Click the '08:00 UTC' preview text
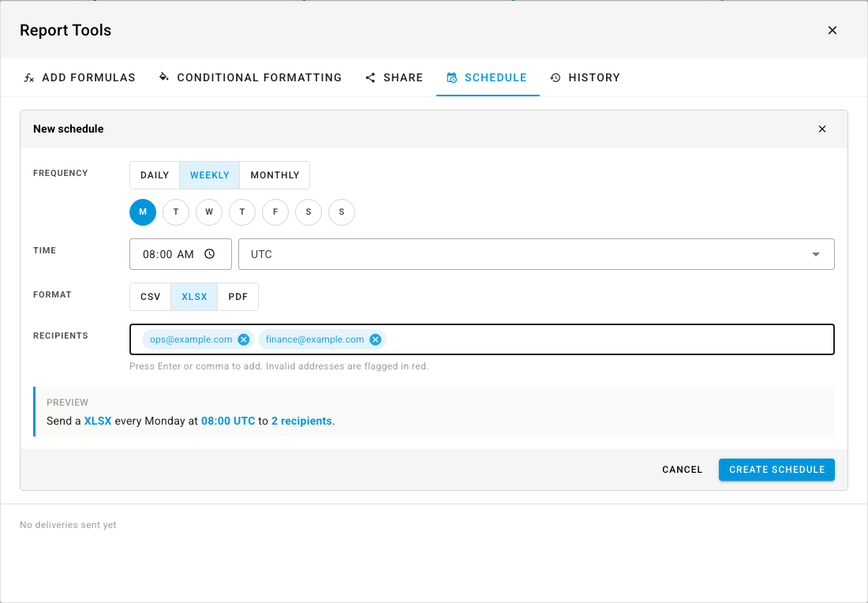 [228, 421]
